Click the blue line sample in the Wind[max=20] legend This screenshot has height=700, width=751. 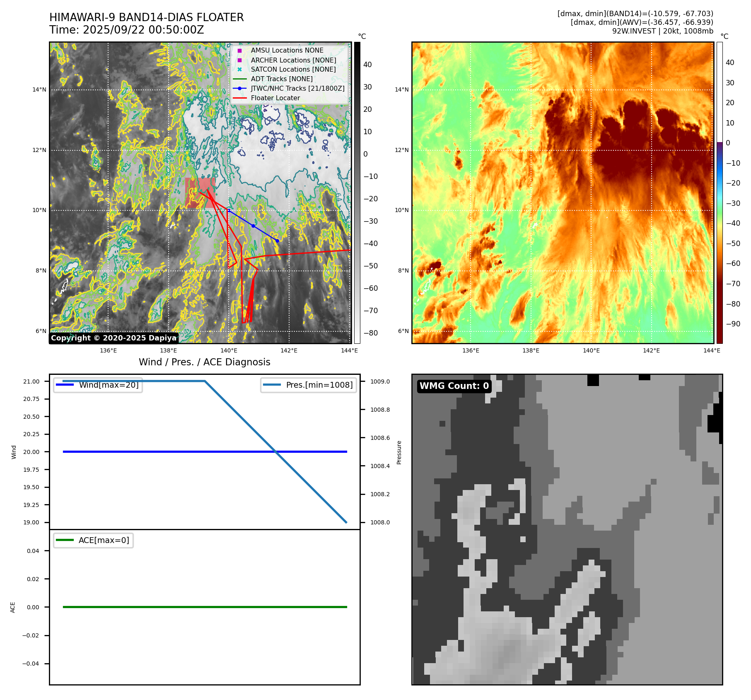[x=65, y=385]
